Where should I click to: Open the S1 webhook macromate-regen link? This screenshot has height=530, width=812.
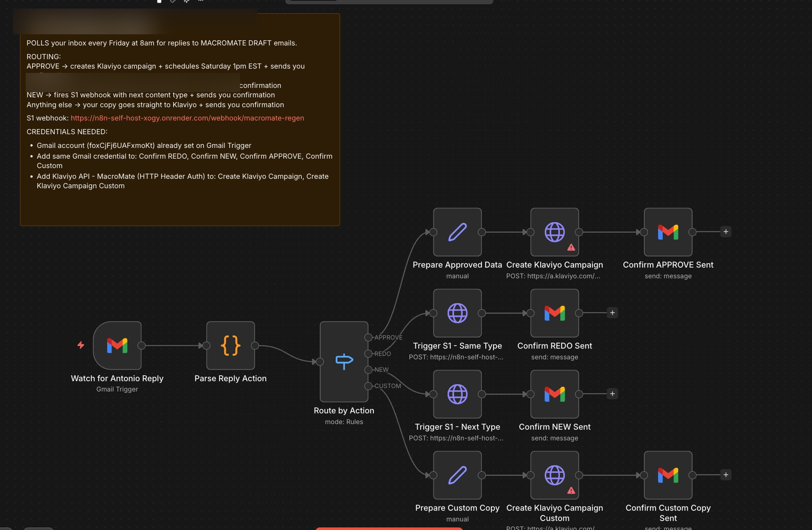pos(187,118)
